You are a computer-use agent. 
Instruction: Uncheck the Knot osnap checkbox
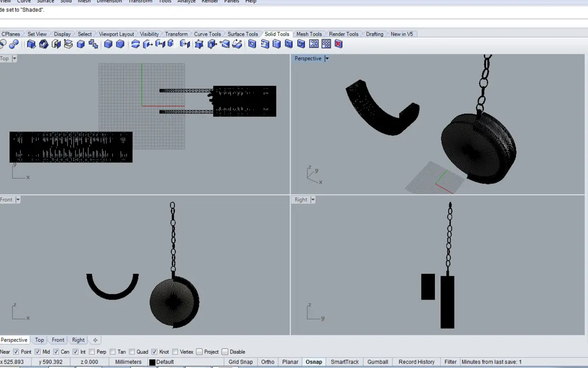[154, 352]
